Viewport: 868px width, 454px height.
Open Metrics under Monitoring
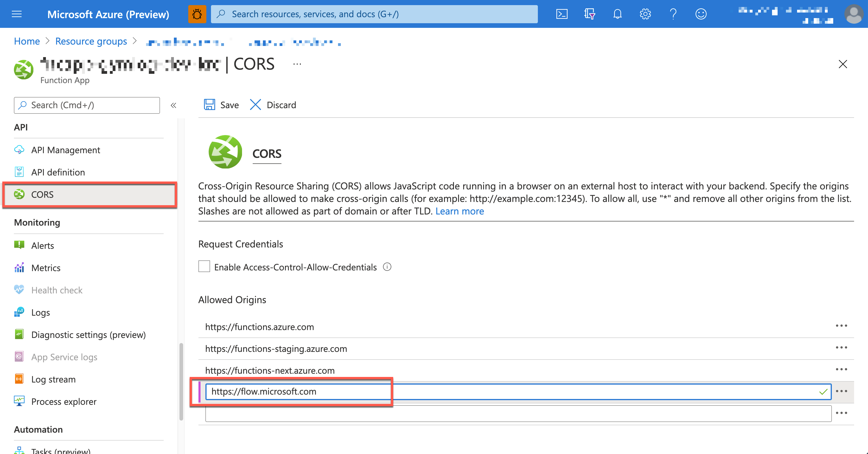click(x=46, y=267)
